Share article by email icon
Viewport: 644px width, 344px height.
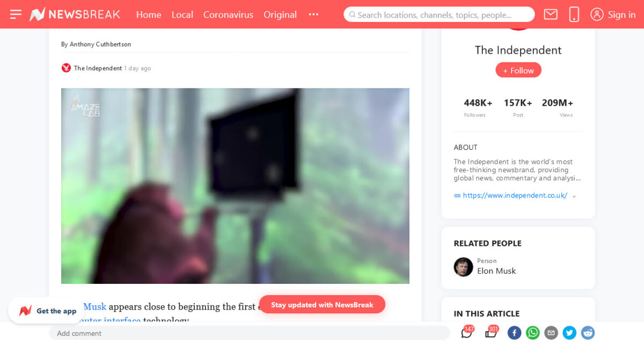tap(551, 333)
